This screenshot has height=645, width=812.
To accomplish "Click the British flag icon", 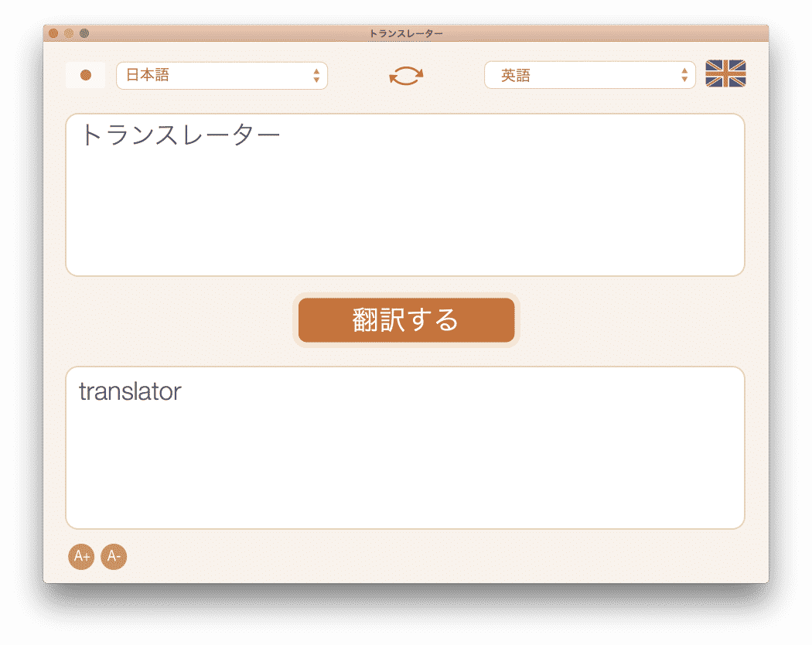I will point(725,73).
